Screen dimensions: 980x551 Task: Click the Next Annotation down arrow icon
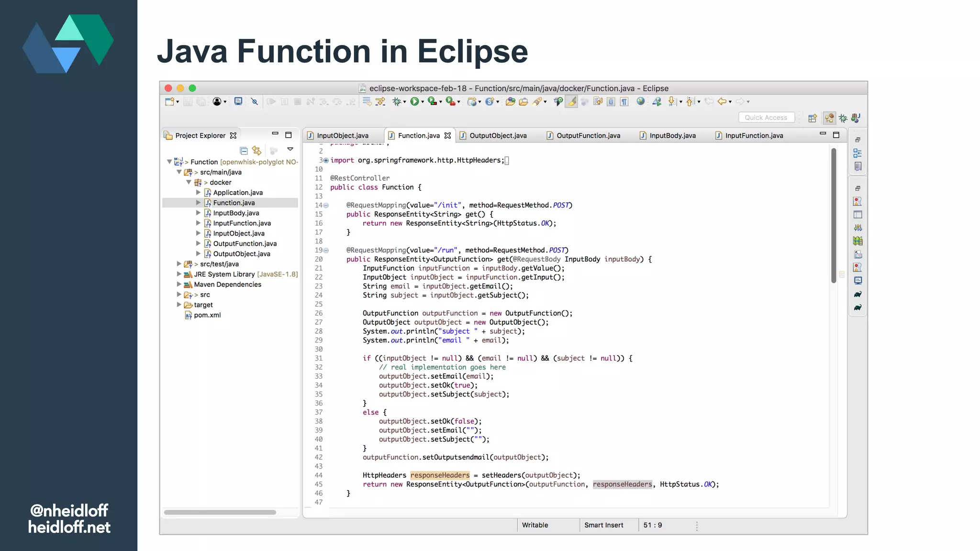pyautogui.click(x=672, y=101)
